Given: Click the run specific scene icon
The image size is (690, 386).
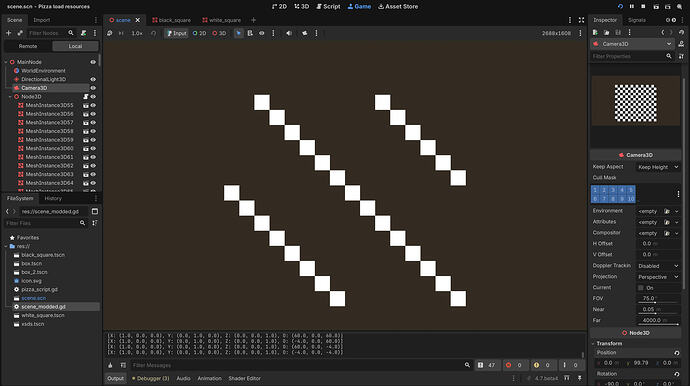Looking at the screenshot, I should 668,7.
